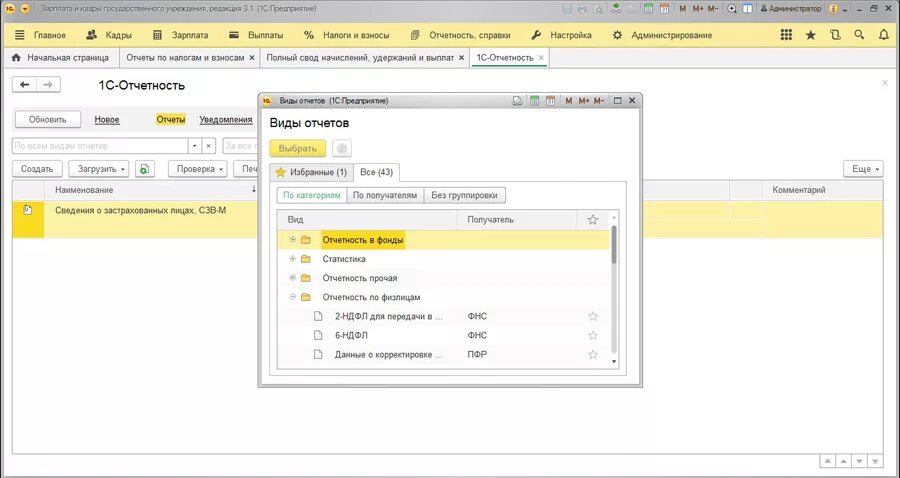Switch to the Избранные (1) tab

tap(311, 172)
